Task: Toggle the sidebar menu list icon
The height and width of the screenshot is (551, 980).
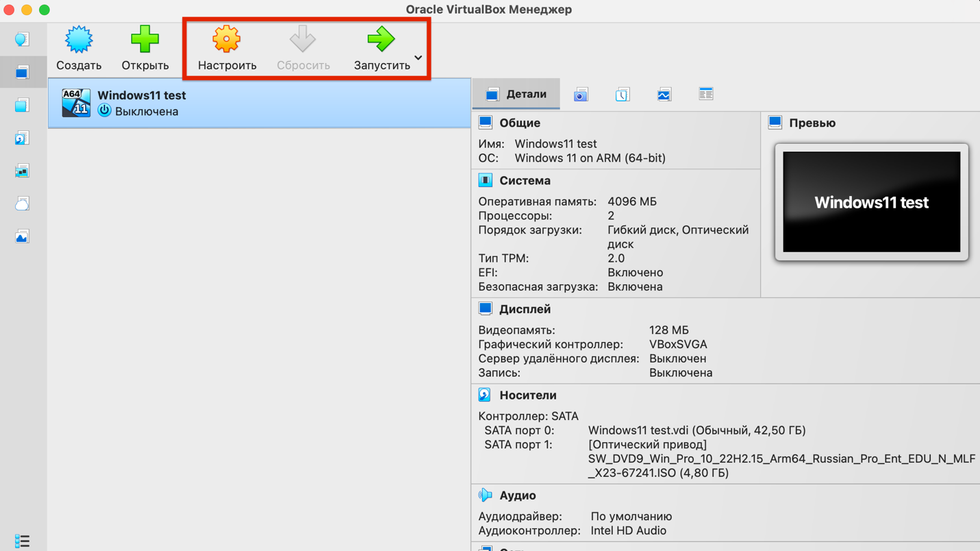Action: click(22, 541)
